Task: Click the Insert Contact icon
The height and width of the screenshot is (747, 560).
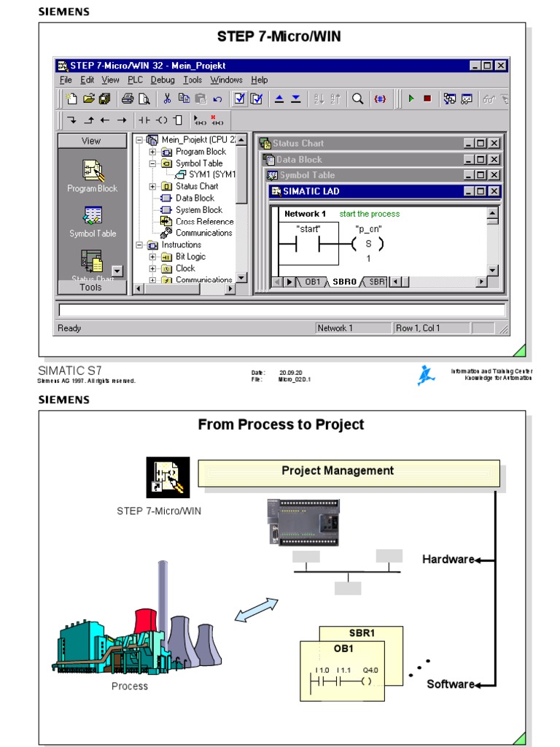Action: [x=144, y=120]
